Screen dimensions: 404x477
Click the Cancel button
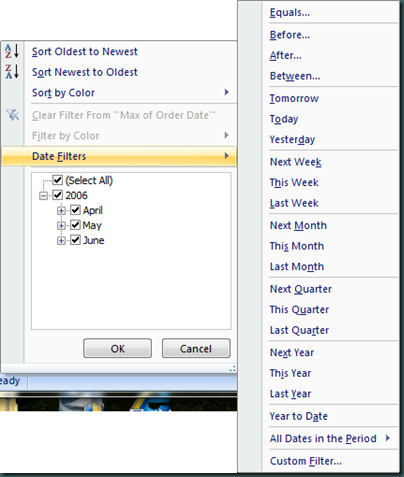(x=196, y=348)
